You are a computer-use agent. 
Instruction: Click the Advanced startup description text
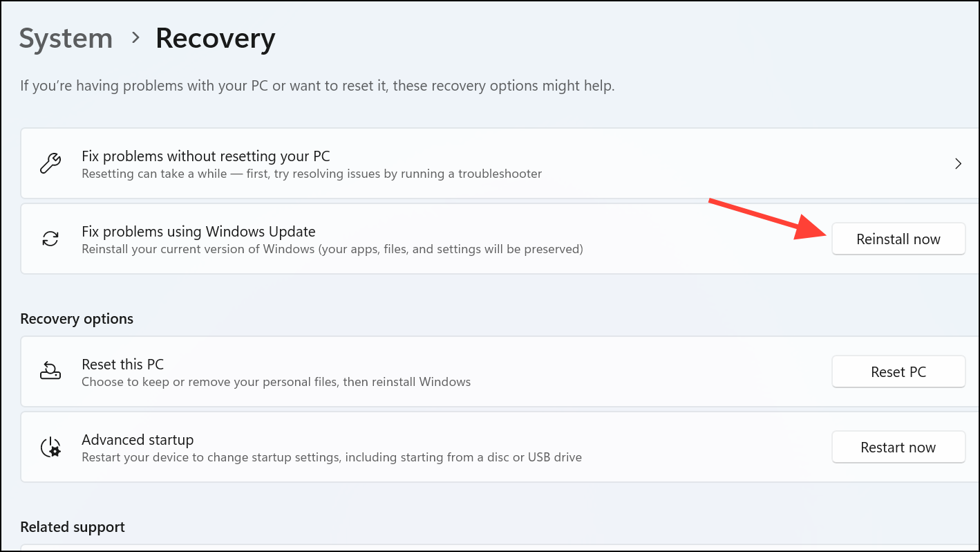pos(332,457)
